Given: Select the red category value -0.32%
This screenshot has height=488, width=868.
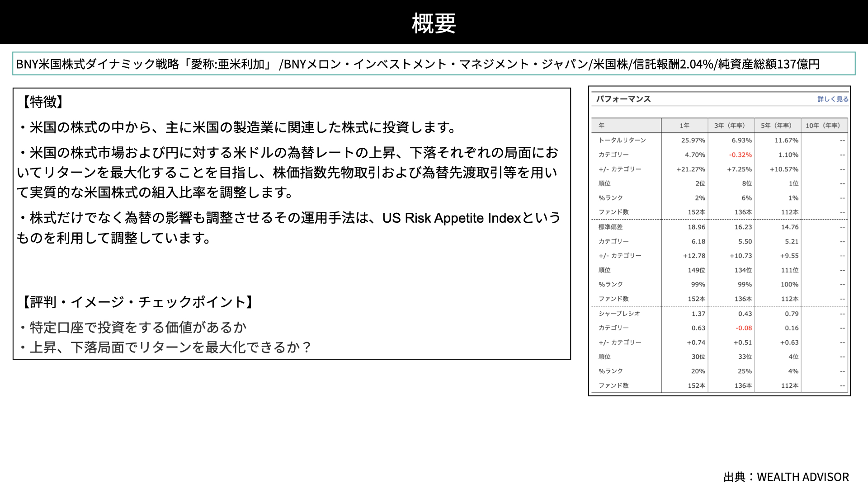Looking at the screenshot, I should [741, 155].
